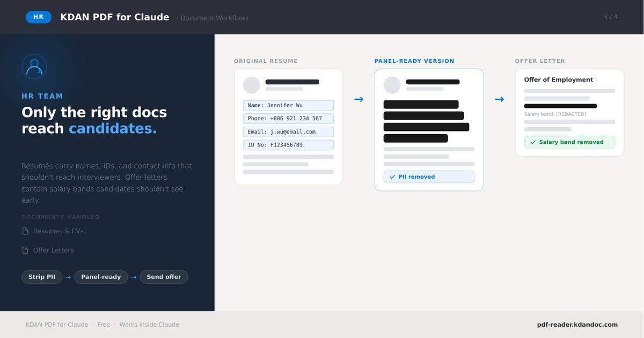Click the ID No: F123456789 field
Image resolution: width=644 pixels, height=338 pixels.
click(x=288, y=145)
